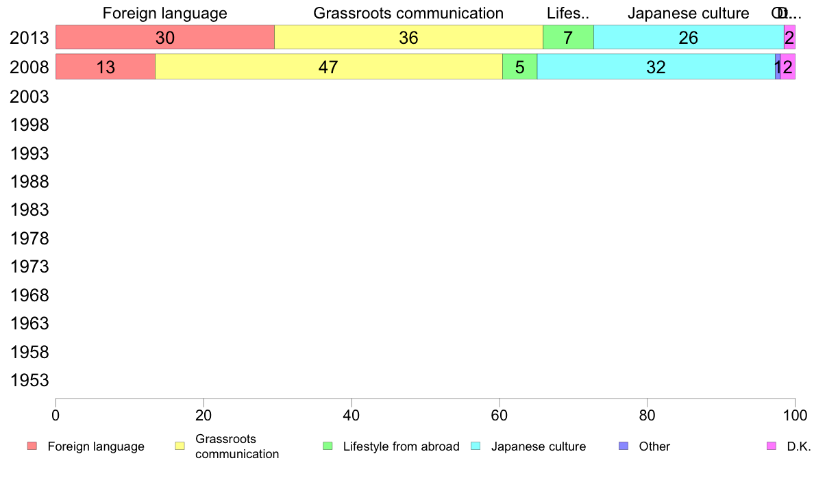Click the 2008 red Foreign language segment showing 13
This screenshot has height=504, width=814.
coord(106,67)
